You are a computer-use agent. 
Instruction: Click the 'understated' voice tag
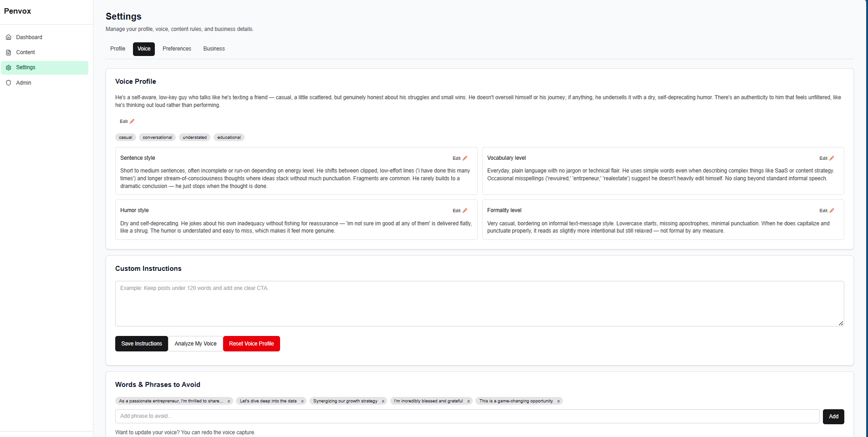pyautogui.click(x=194, y=137)
